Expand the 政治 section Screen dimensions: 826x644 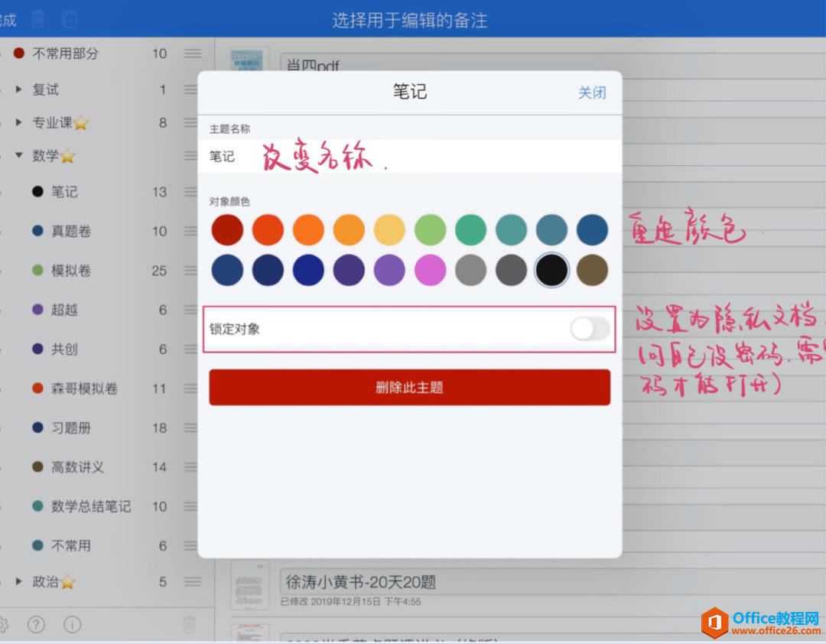[17, 582]
